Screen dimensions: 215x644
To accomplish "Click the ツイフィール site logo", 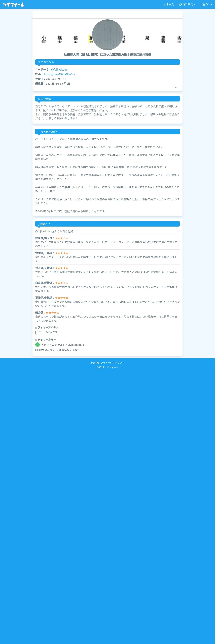I will click(14, 5).
